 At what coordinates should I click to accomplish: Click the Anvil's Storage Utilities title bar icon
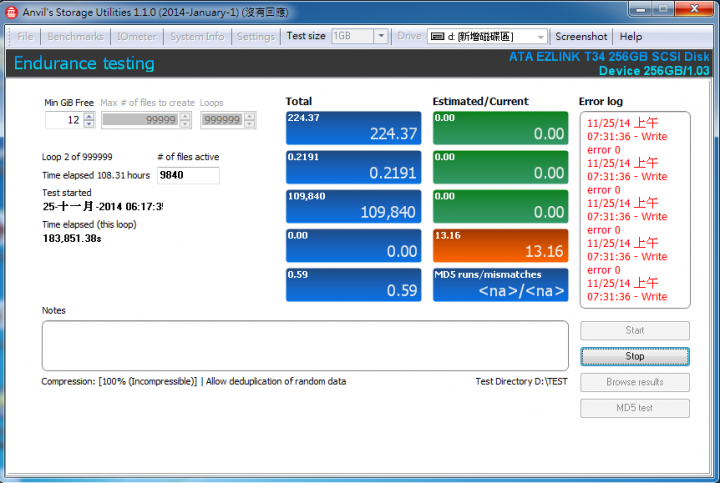[x=11, y=12]
